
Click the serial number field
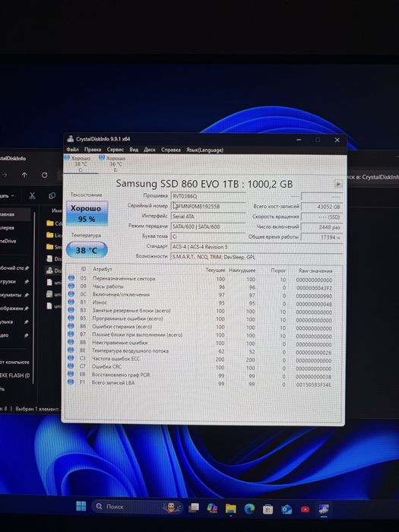208,206
